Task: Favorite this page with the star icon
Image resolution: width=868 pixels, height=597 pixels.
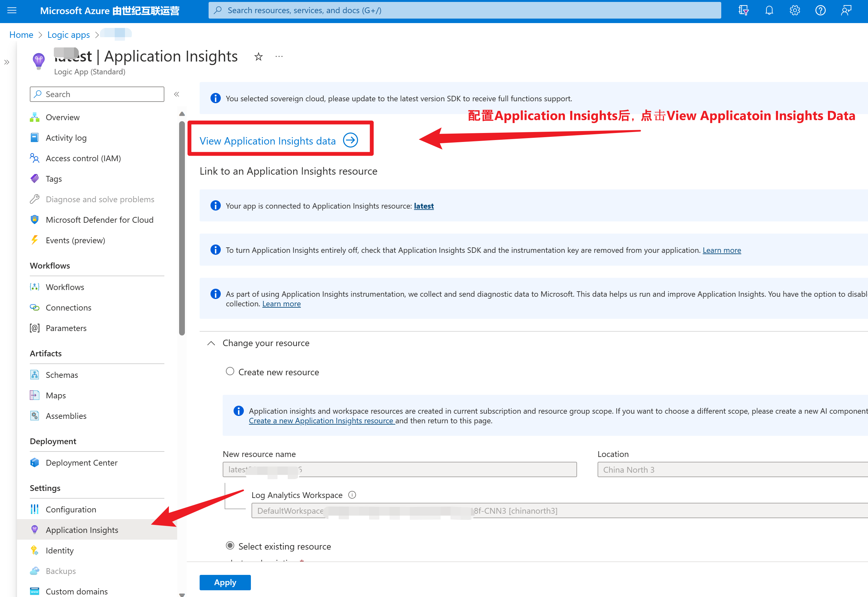Action: 259,57
